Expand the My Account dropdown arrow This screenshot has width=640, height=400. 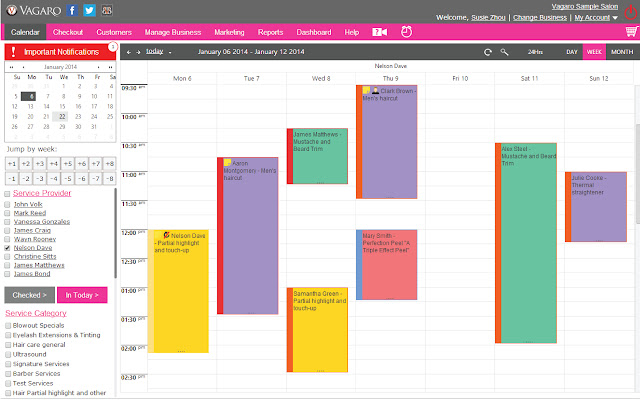click(x=615, y=18)
